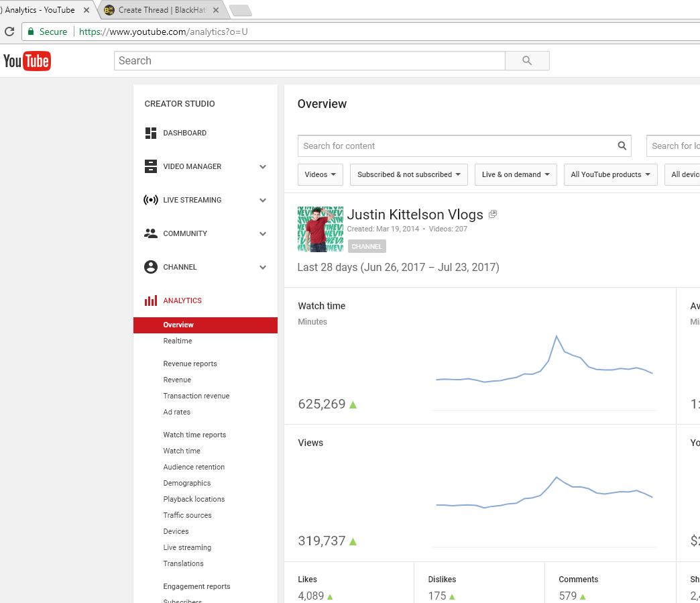
Task: Open Audience retention report
Action: tap(194, 467)
